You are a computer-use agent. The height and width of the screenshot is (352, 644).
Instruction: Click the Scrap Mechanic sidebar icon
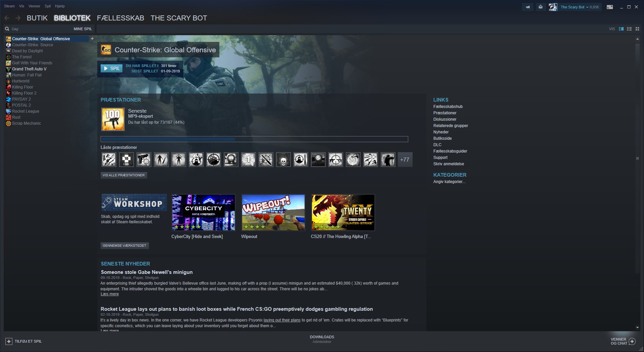[8, 123]
